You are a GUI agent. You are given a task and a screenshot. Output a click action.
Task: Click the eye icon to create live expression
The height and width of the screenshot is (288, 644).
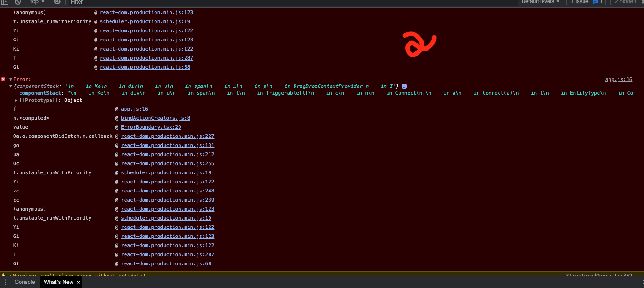coord(56,2)
